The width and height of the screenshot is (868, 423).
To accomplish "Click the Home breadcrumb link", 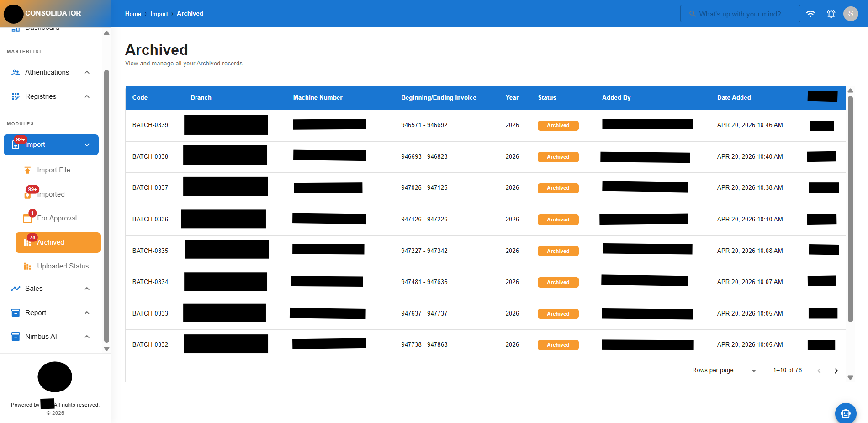I will click(x=133, y=14).
